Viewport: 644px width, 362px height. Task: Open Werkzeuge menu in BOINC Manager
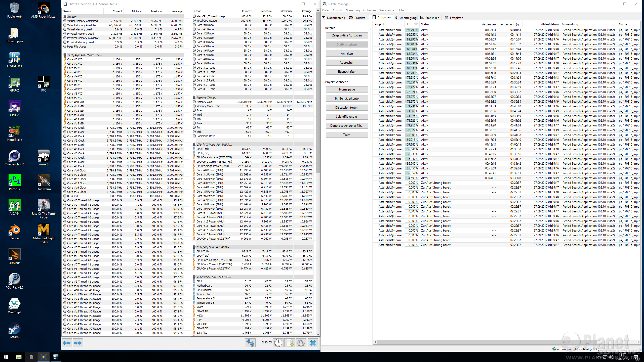(x=386, y=10)
